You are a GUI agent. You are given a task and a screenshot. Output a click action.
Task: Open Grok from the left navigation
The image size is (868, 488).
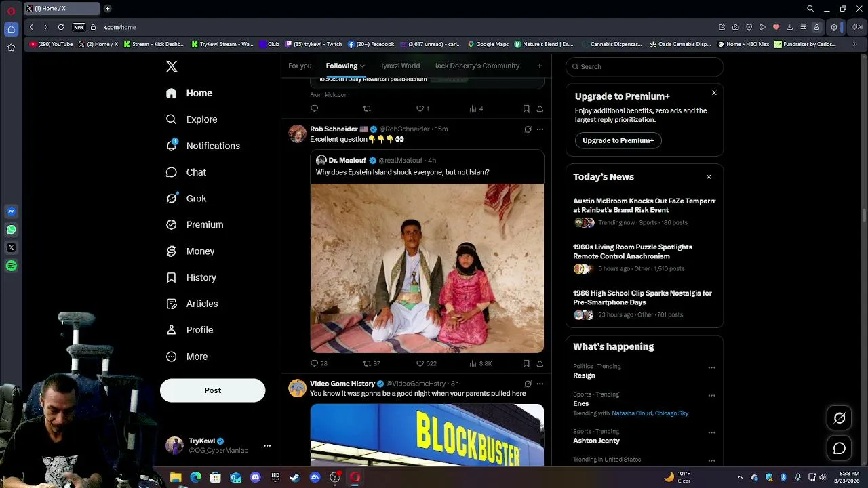(x=186, y=199)
